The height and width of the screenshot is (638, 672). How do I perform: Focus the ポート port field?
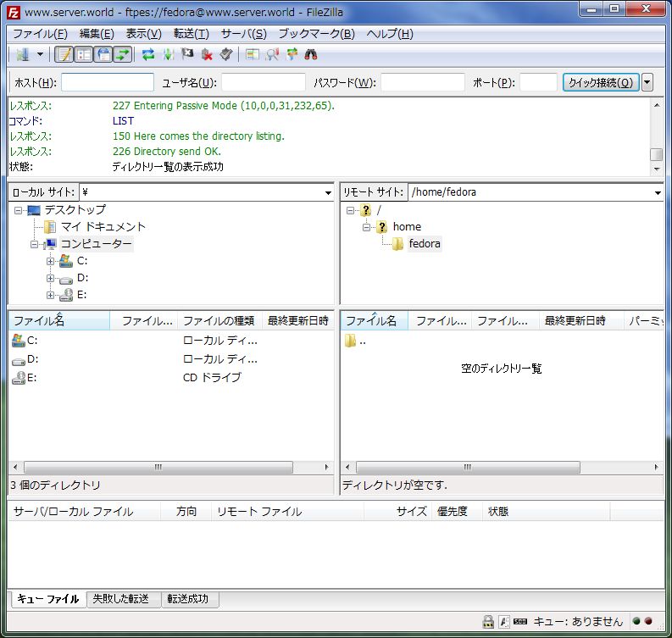pyautogui.click(x=538, y=82)
